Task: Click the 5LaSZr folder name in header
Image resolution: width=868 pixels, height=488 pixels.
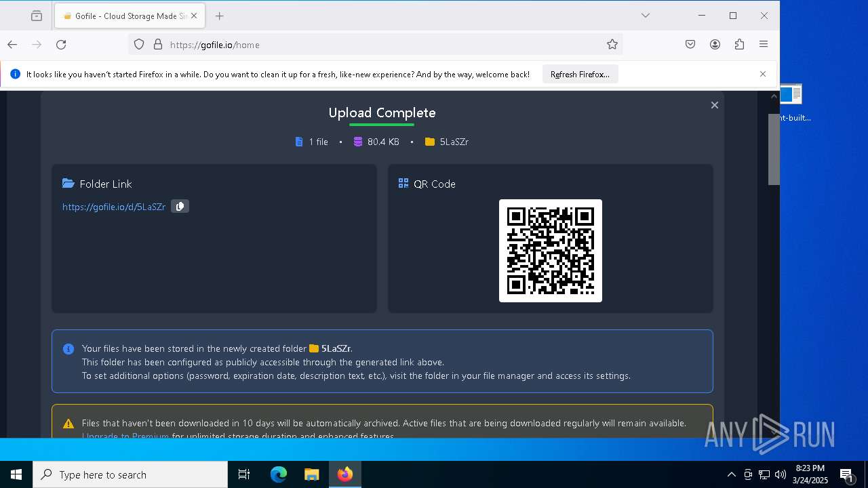Action: [454, 142]
